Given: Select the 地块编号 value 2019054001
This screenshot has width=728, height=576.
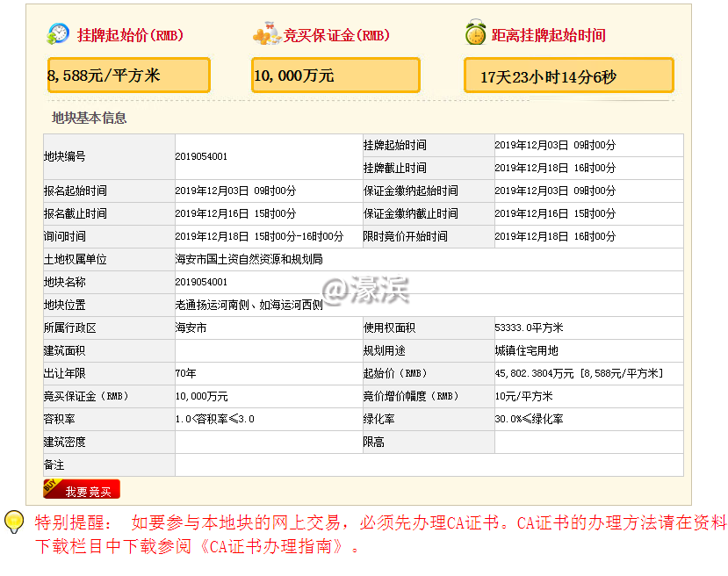Looking at the screenshot, I should (201, 156).
